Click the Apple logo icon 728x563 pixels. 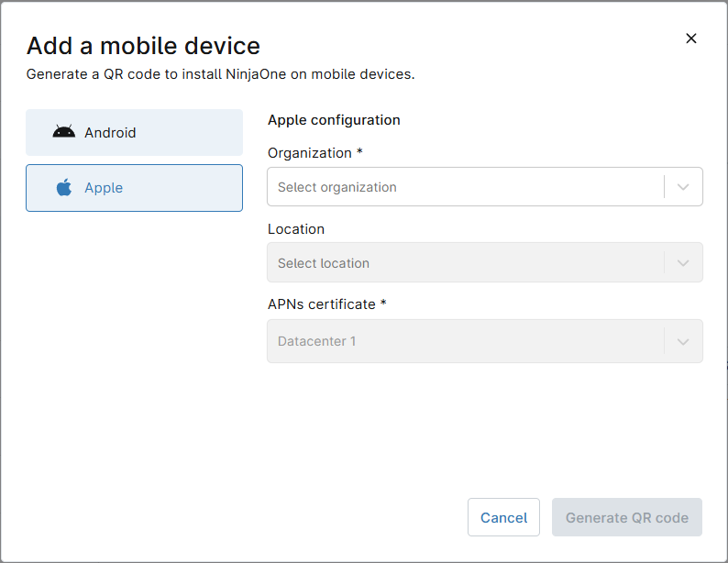pos(64,188)
